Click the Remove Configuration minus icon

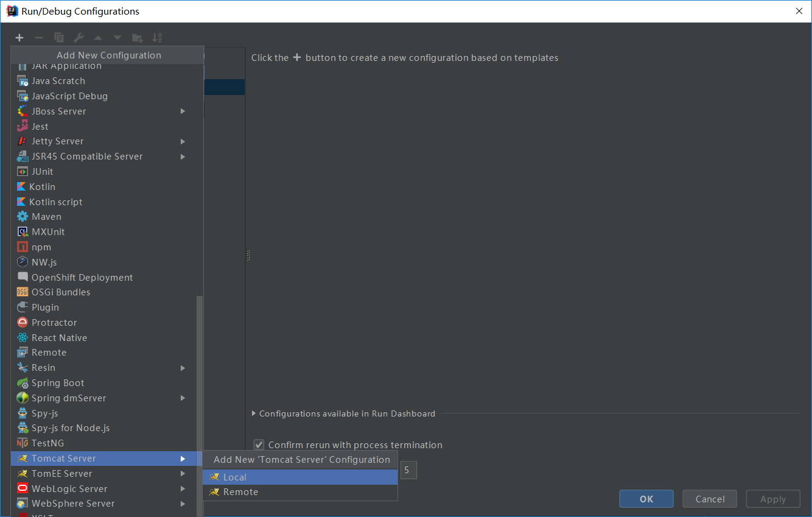[38, 38]
